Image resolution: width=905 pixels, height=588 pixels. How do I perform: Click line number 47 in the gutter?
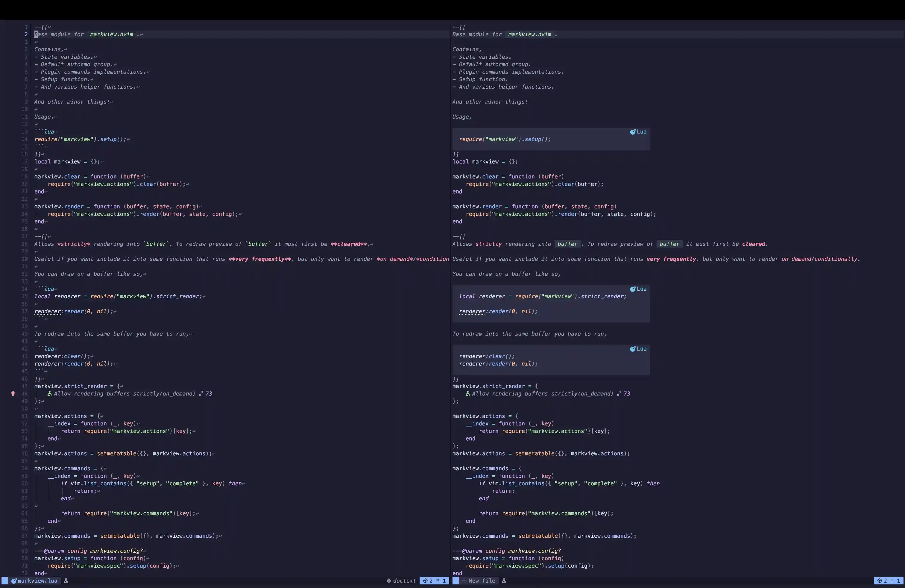tap(24, 386)
